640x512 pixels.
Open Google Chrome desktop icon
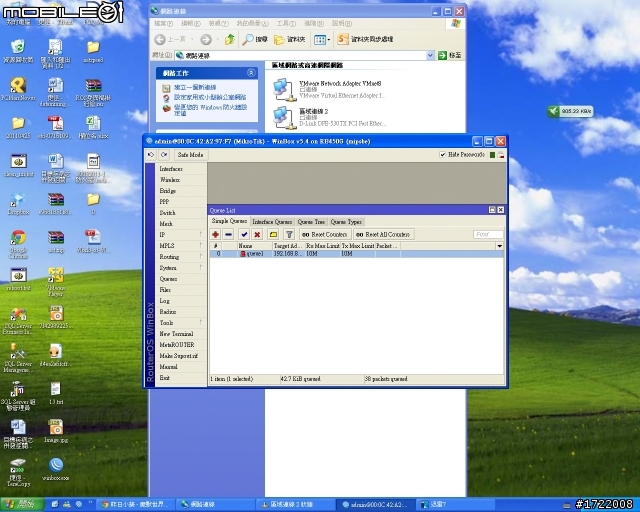click(18, 238)
